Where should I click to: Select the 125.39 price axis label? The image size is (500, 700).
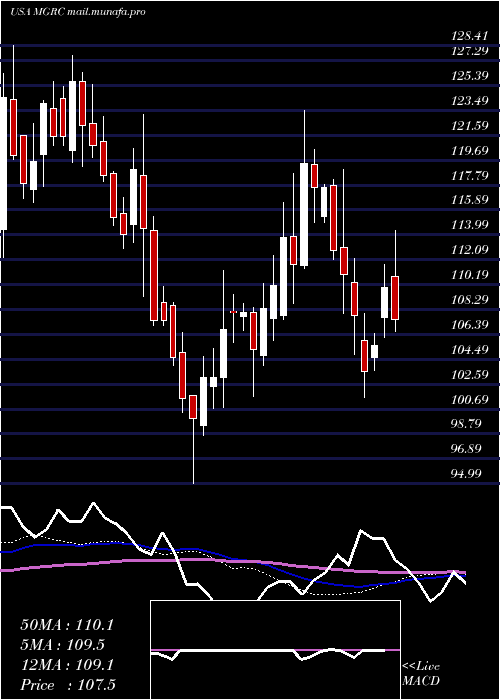point(468,76)
